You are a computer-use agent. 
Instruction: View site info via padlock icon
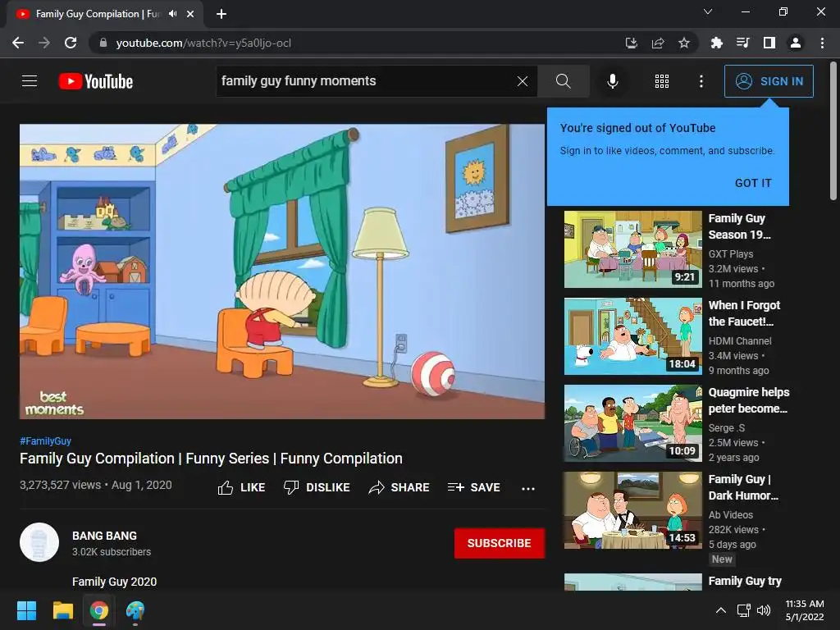103,43
